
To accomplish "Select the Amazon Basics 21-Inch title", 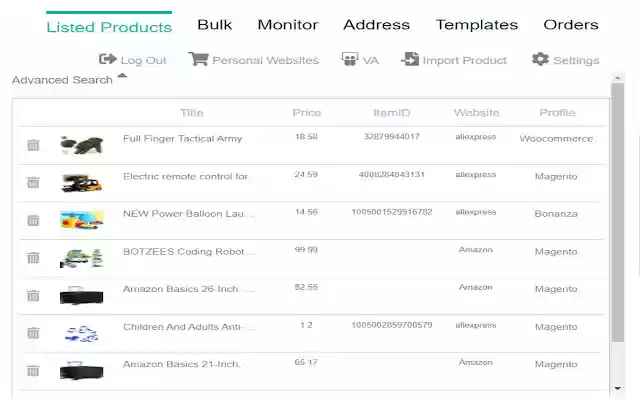I will point(182,364).
